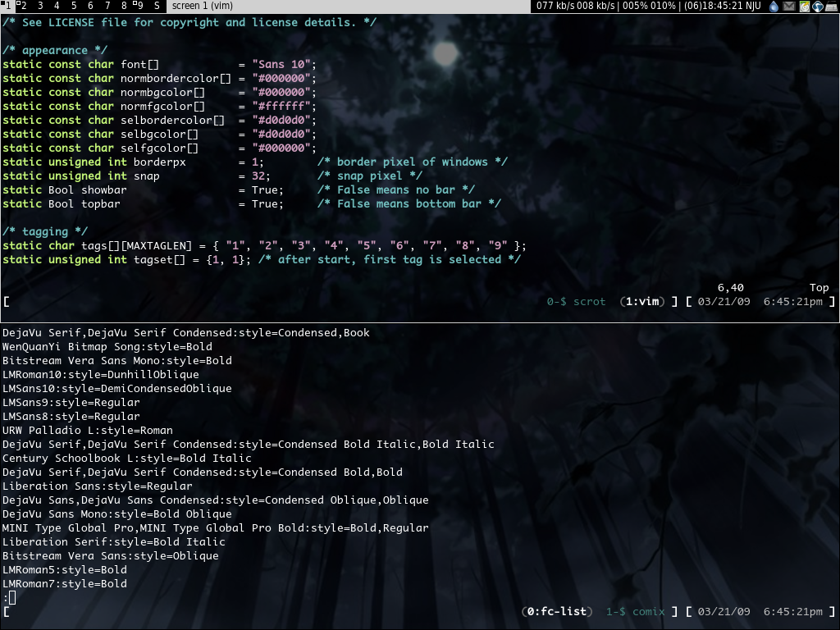
Task: Switch to dwm tag 7
Action: click(107, 6)
